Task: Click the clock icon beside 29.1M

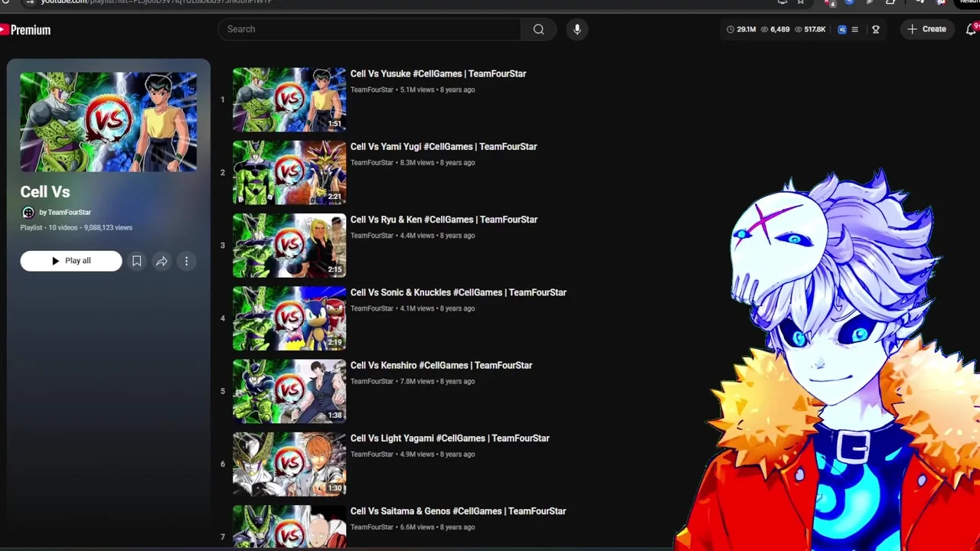Action: pos(730,29)
